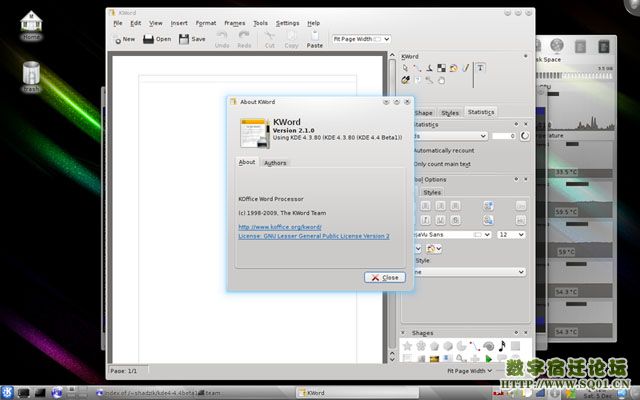Click the Undo toolbar button
This screenshot has width=640, height=400.
(222, 40)
